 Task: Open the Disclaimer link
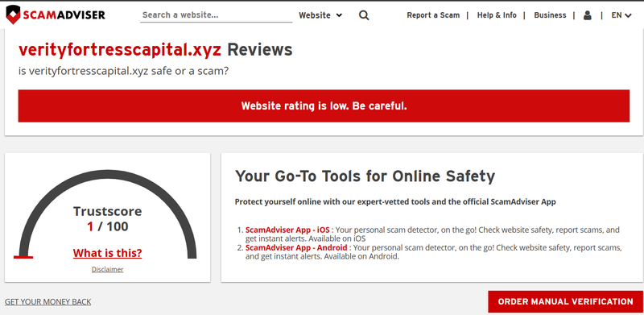click(107, 269)
